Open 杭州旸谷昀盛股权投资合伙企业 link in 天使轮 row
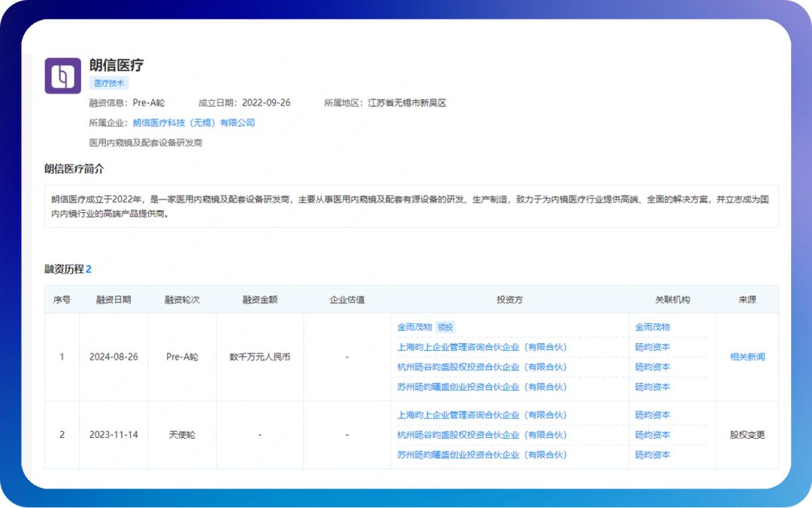The height and width of the screenshot is (508, 812). [x=482, y=435]
